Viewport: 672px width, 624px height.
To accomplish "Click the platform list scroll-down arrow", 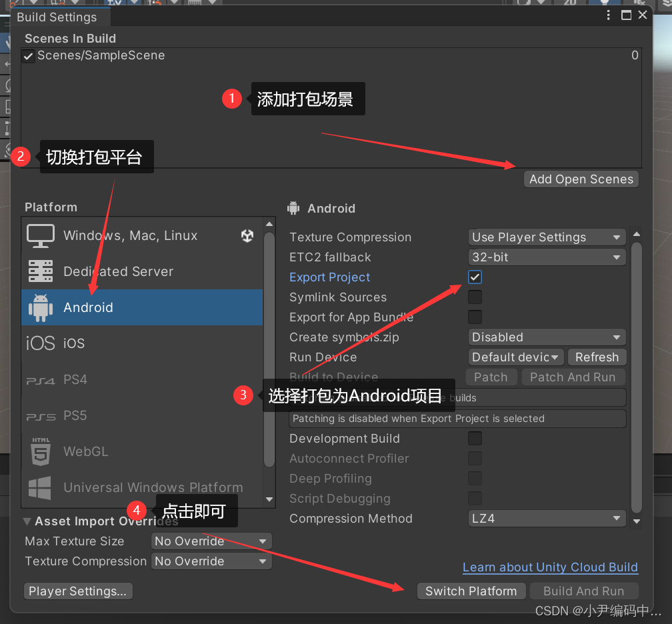I will (x=269, y=499).
